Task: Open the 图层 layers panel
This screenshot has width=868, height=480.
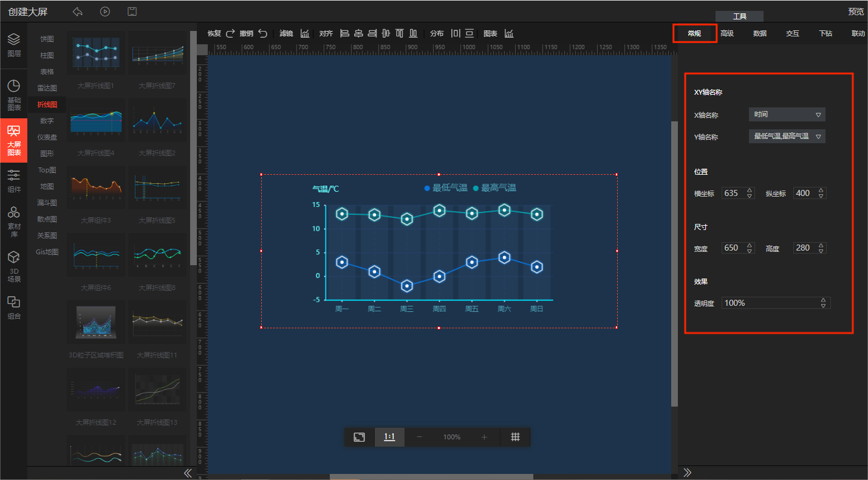Action: pos(13,45)
